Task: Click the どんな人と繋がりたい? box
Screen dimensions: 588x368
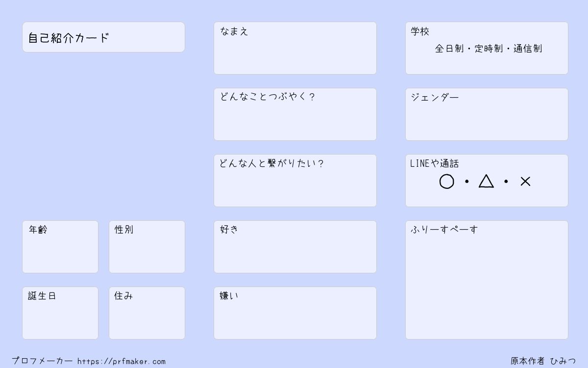Action: coord(295,181)
